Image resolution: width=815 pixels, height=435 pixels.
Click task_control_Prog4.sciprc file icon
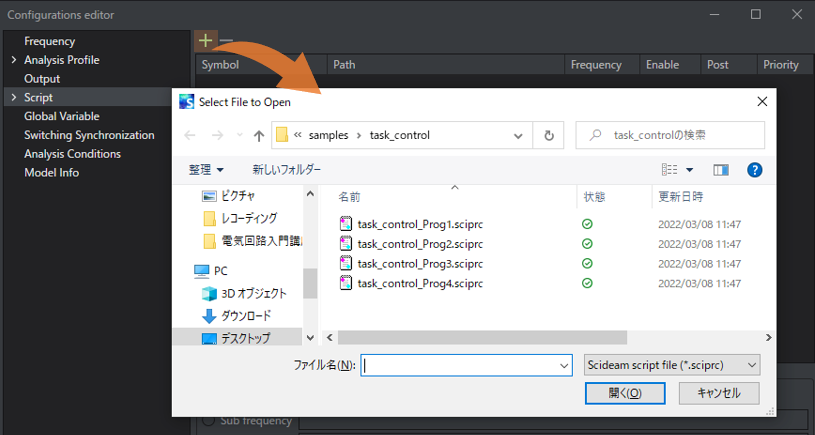click(x=346, y=283)
